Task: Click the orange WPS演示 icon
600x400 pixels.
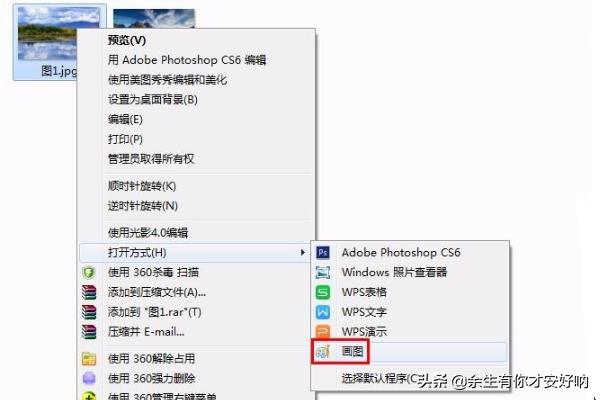Action: [323, 331]
